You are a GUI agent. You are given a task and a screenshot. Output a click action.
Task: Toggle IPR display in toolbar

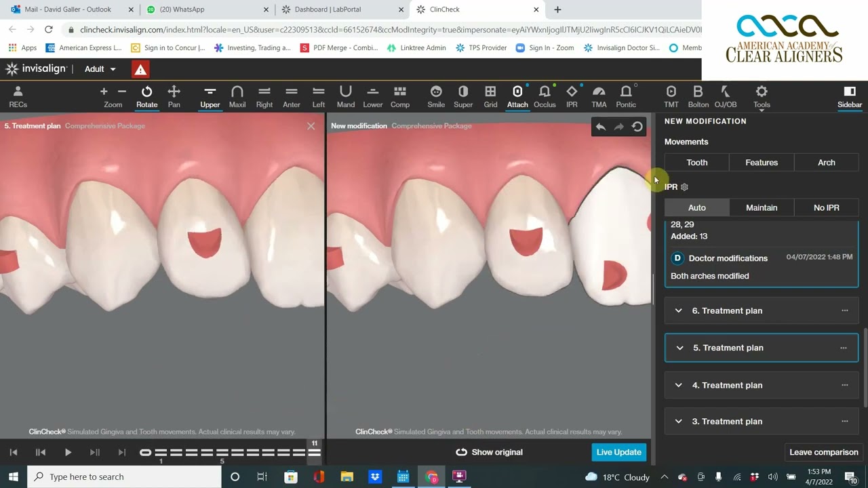pyautogui.click(x=572, y=96)
